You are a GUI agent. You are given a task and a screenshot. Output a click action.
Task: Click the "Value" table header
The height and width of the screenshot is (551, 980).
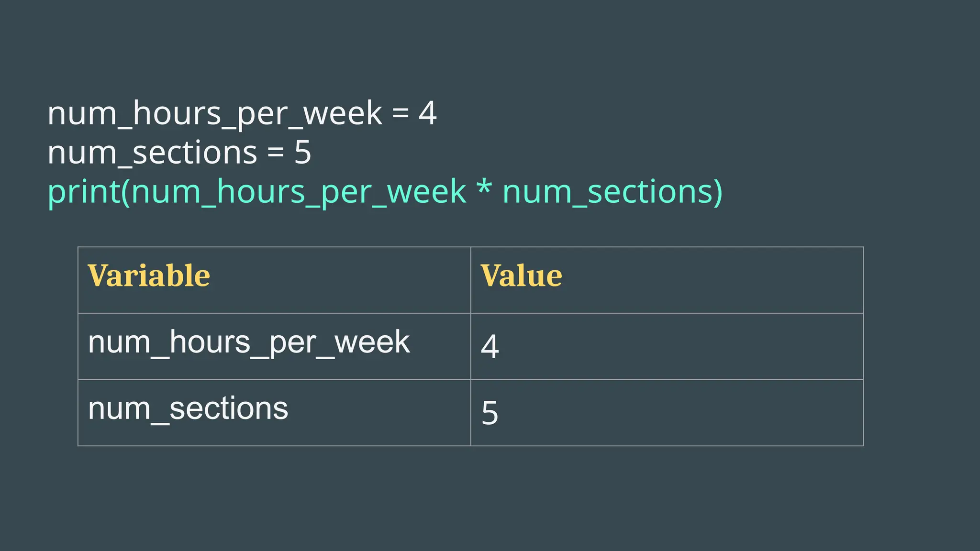[521, 276]
